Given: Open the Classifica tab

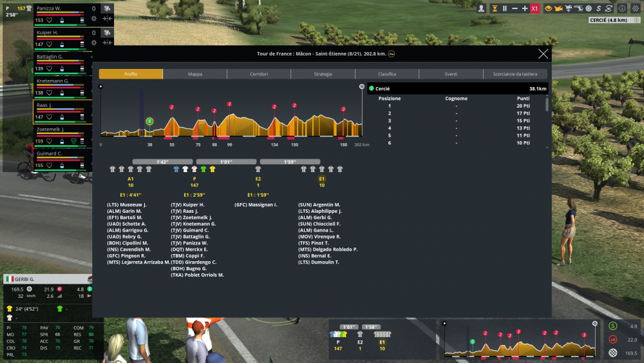Looking at the screenshot, I should point(387,74).
